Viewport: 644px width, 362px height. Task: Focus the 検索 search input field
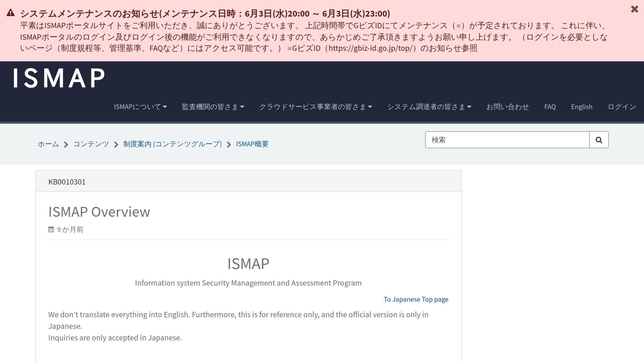[507, 140]
